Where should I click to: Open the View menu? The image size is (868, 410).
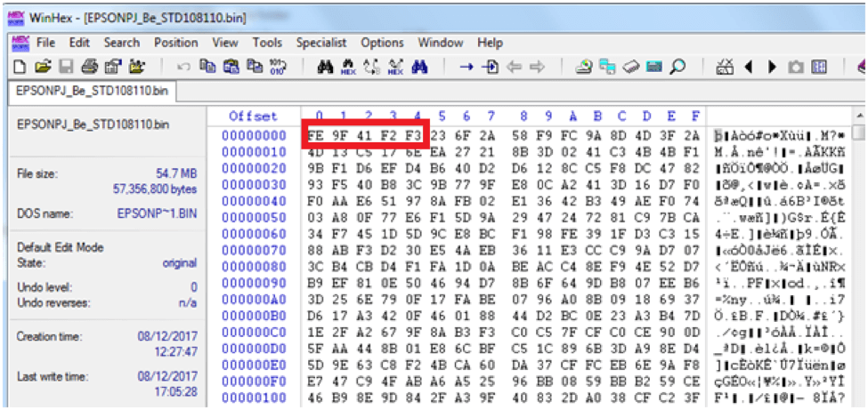[x=224, y=43]
